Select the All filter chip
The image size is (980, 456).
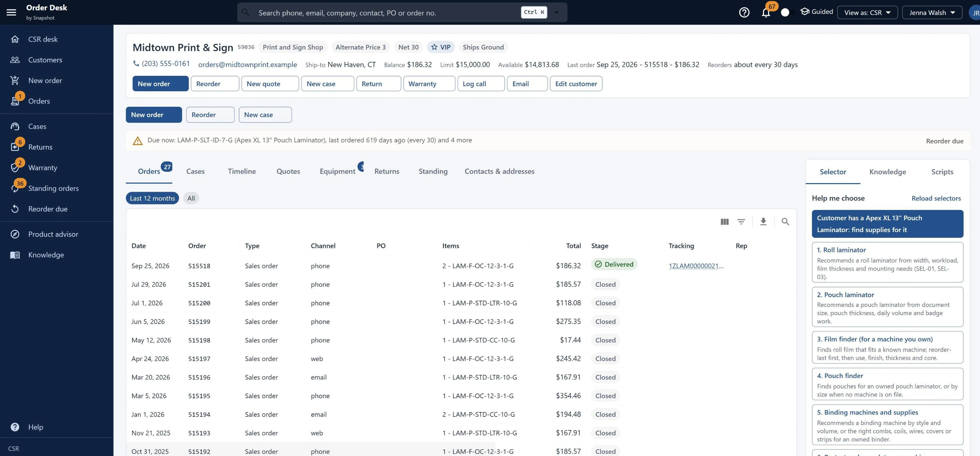[x=191, y=198]
